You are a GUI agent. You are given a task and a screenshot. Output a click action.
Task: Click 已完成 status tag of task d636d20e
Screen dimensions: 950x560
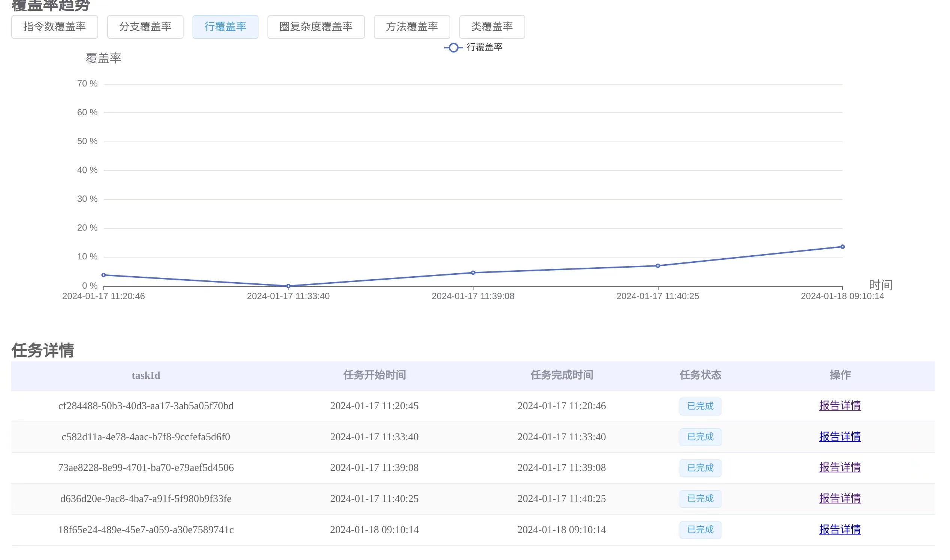[x=701, y=499]
